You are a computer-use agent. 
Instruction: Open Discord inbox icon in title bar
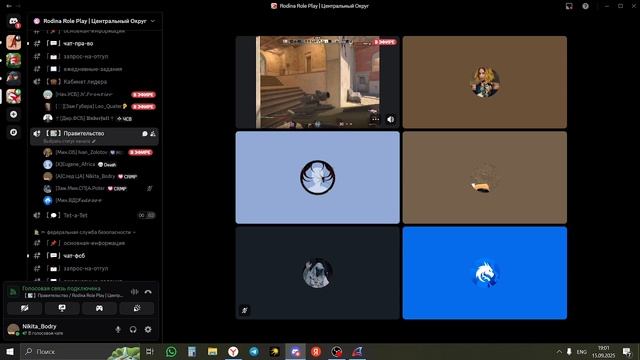point(569,6)
